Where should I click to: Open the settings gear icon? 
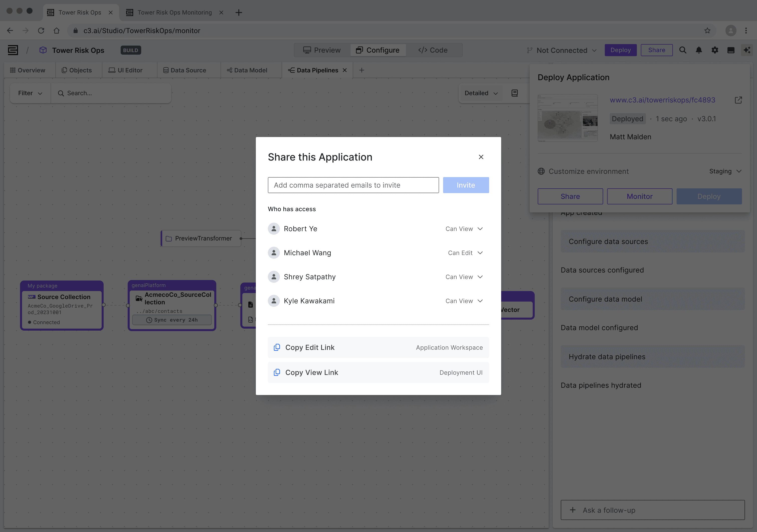point(714,50)
